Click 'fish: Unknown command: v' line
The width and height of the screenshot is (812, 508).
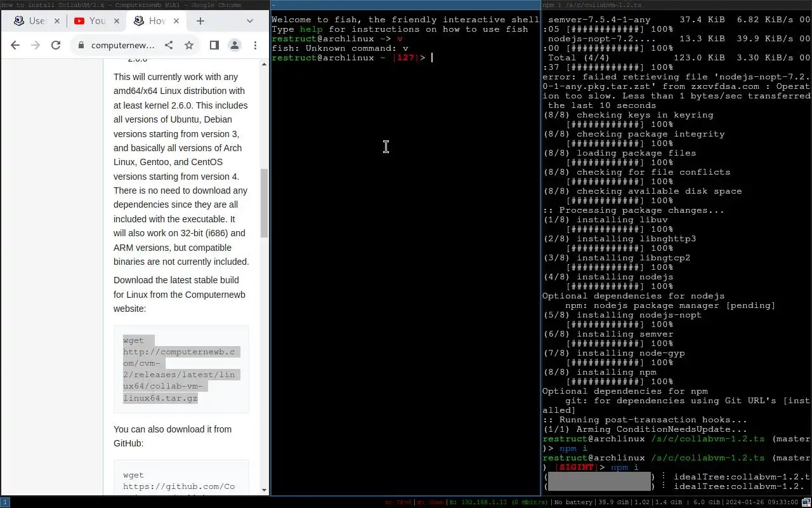340,48
